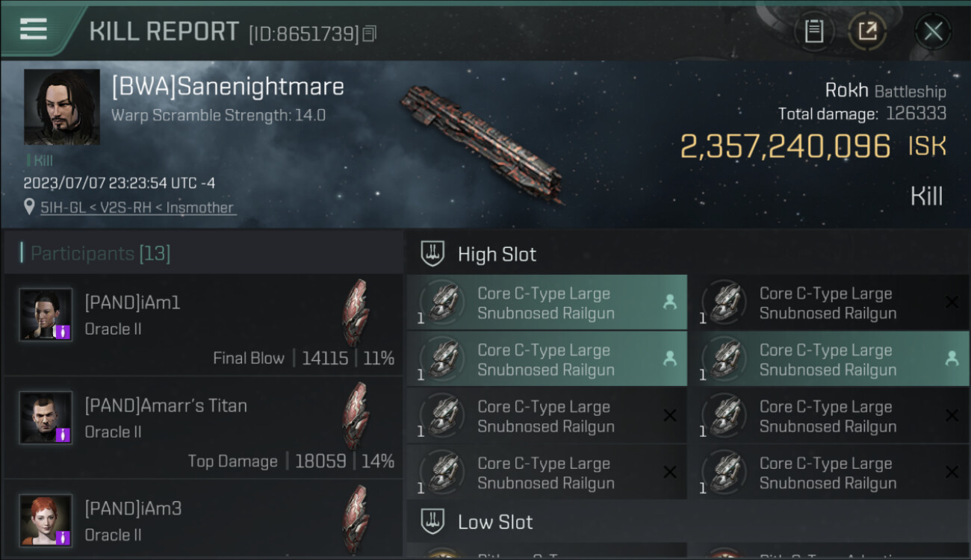Open iAm3's pilot portrait
Screen dimensions: 971x560
46,520
